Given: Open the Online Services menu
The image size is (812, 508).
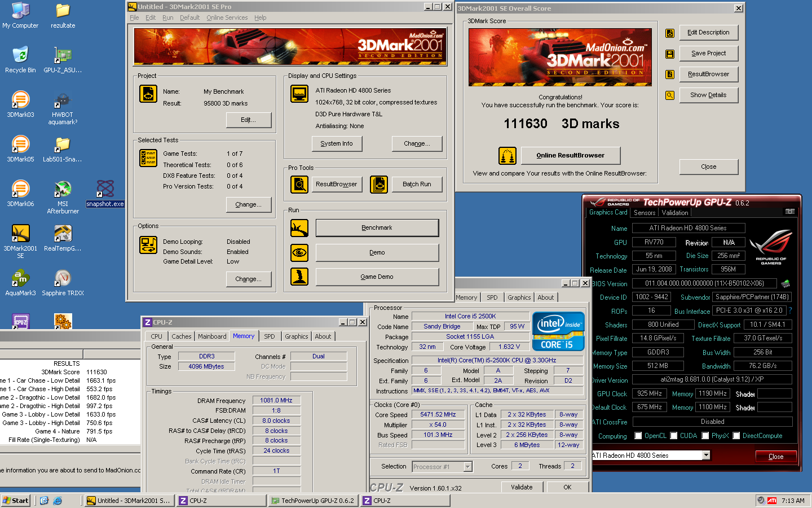Looking at the screenshot, I should pyautogui.click(x=227, y=17).
